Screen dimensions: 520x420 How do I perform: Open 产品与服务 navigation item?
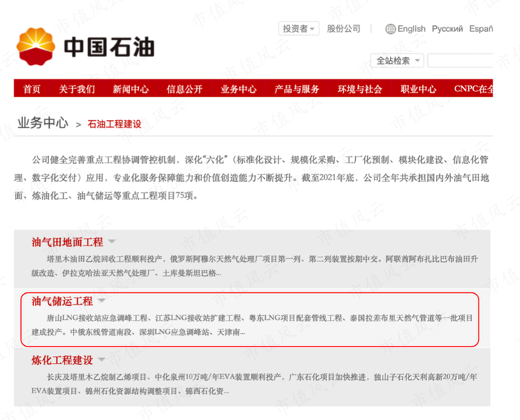click(x=296, y=89)
